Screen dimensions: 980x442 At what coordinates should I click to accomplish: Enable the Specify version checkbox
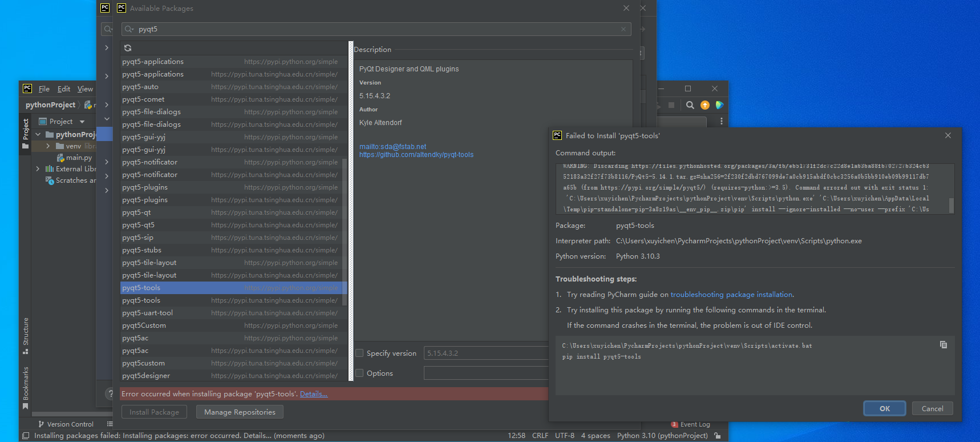(x=359, y=353)
